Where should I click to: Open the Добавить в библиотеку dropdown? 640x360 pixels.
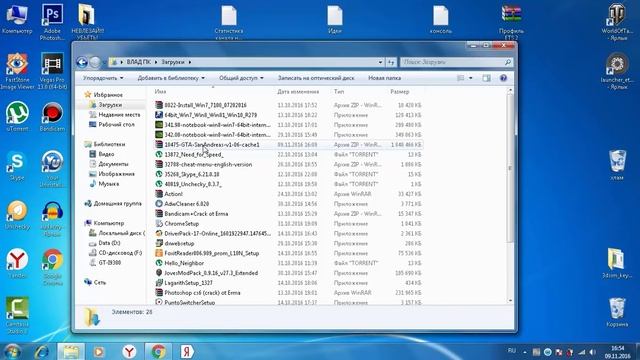[171, 78]
